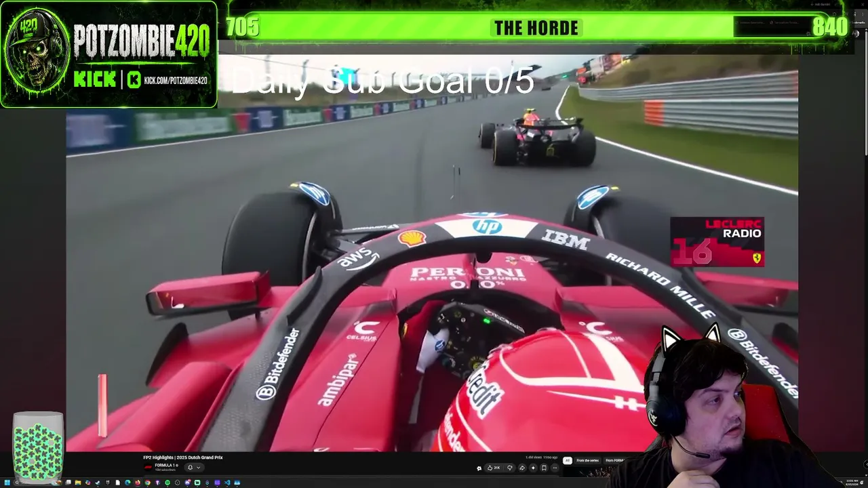Click the 'Daily Sub Goal 0/5' overlay text

coord(383,81)
